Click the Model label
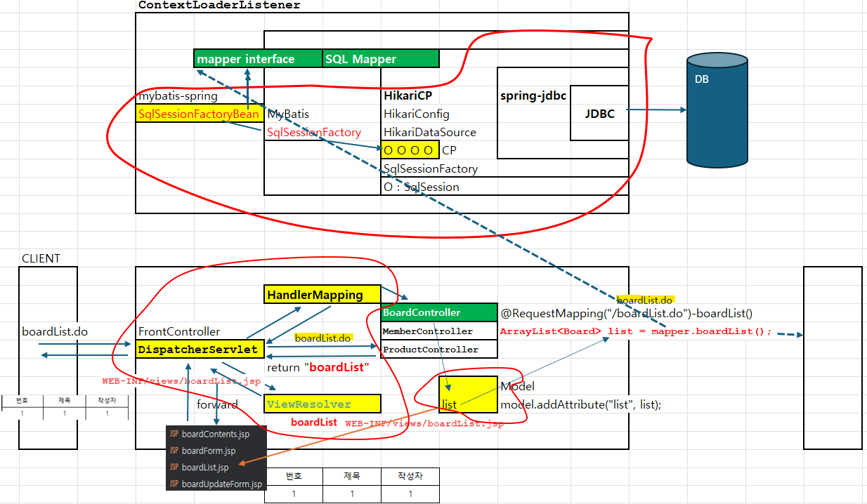Image resolution: width=867 pixels, height=504 pixels. [518, 386]
